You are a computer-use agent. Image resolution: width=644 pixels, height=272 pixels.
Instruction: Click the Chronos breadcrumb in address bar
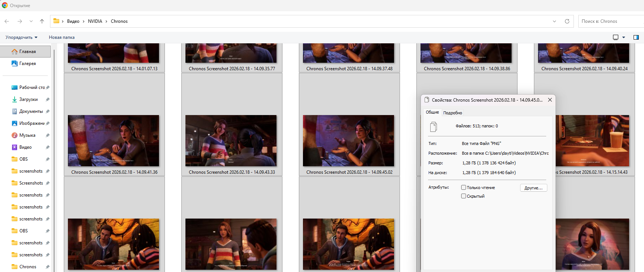[x=119, y=21]
